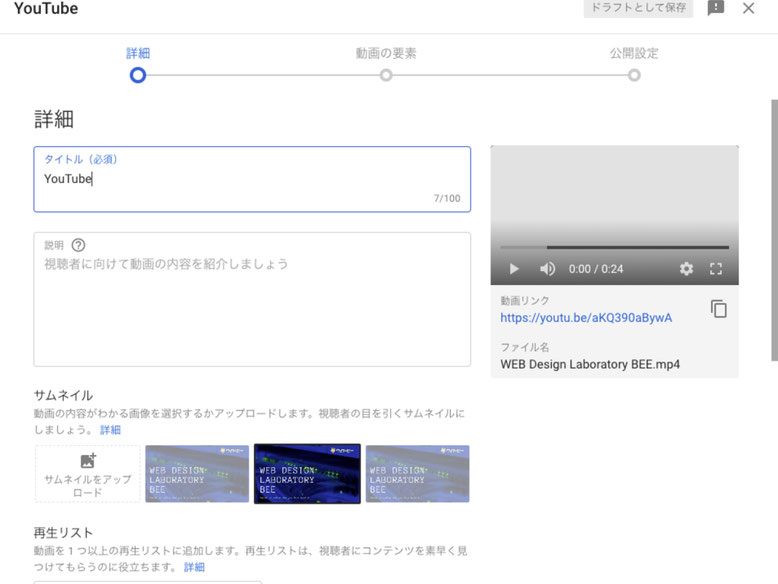This screenshot has height=584, width=778.
Task: Click the 詳細 section heading
Action: tap(54, 120)
